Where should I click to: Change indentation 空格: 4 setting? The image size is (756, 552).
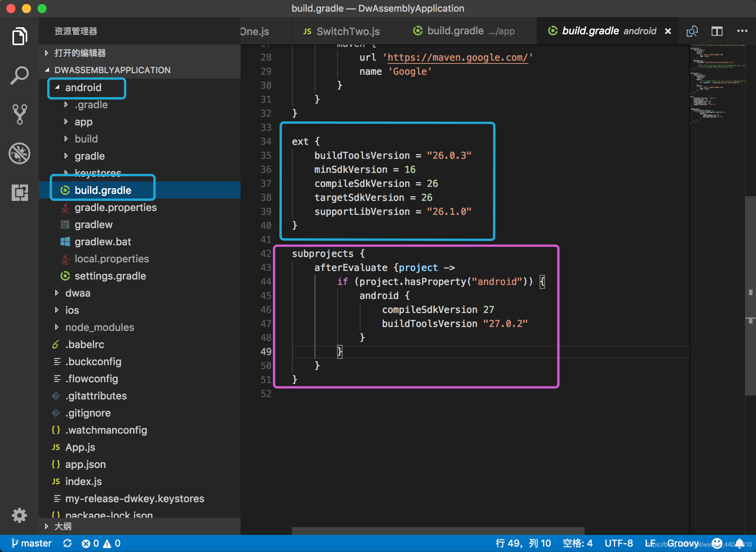578,543
